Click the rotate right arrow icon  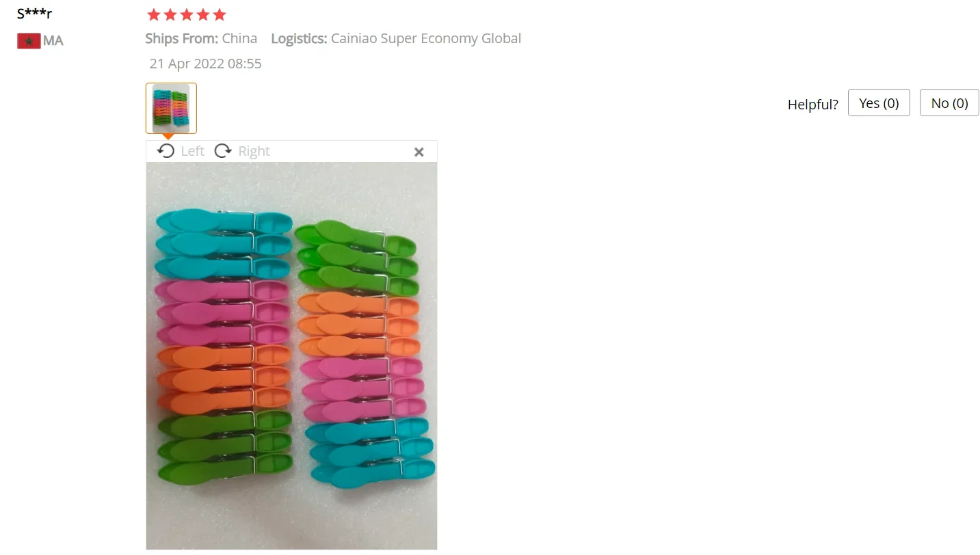223,151
